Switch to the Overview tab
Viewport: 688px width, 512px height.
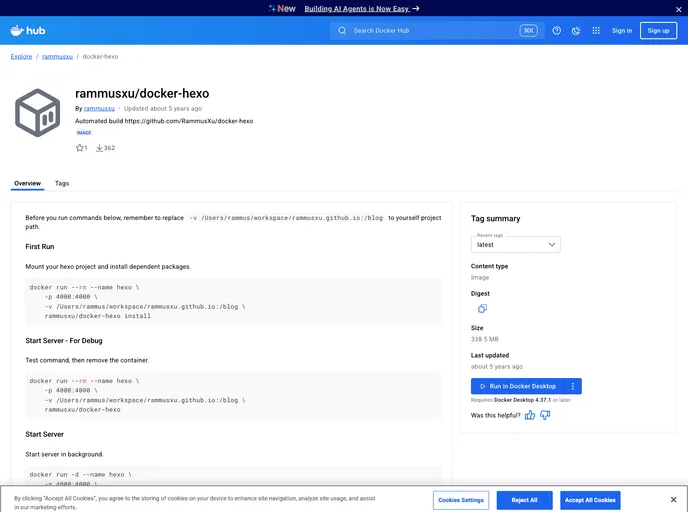(27, 183)
